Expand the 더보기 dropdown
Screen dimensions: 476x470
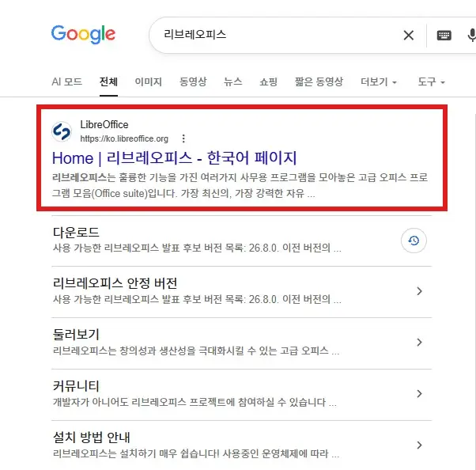coord(379,81)
